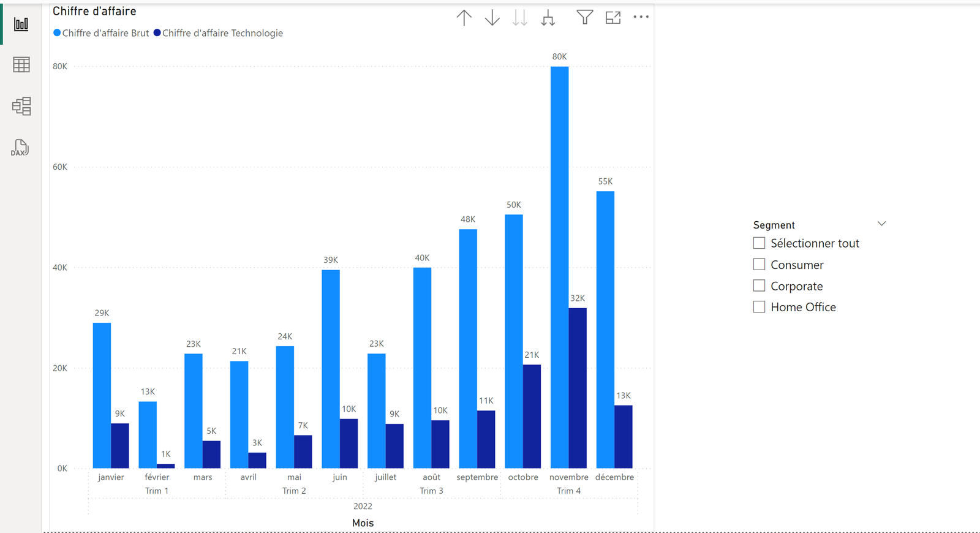Open the Model view icon

[x=21, y=106]
